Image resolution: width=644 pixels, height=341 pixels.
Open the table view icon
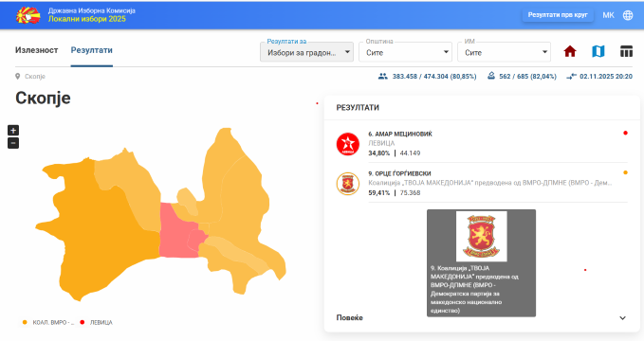coord(626,52)
